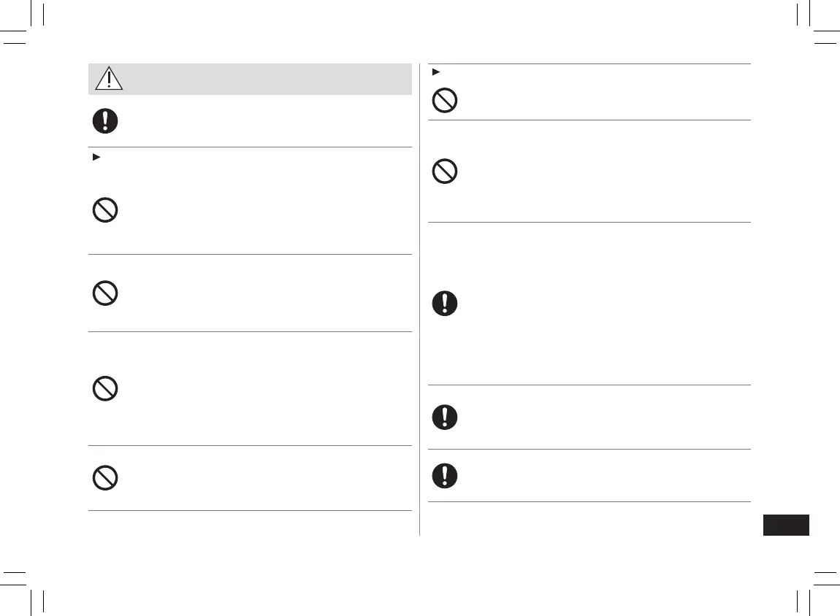
Task: Click the warning triangle in the gray header
Action: point(109,78)
